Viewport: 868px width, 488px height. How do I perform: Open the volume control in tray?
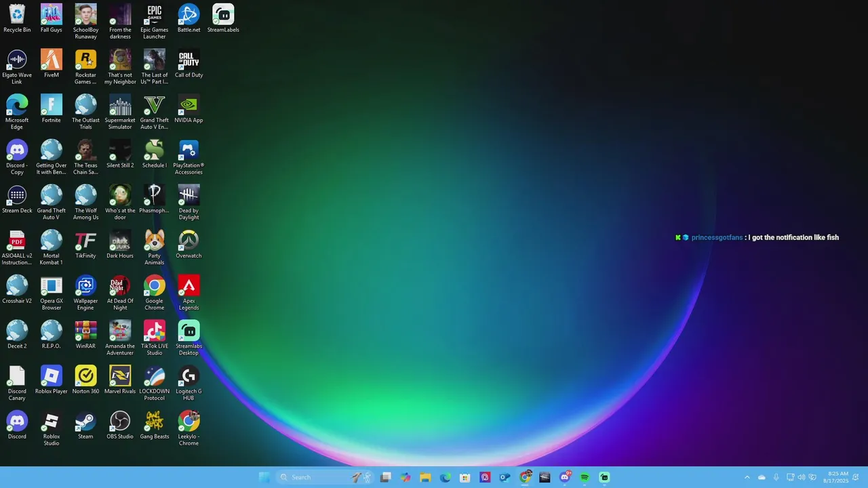click(x=802, y=477)
